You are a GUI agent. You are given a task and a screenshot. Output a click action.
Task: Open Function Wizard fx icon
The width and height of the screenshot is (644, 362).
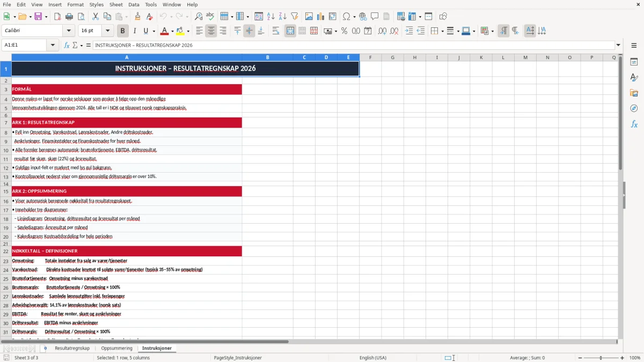tap(67, 45)
